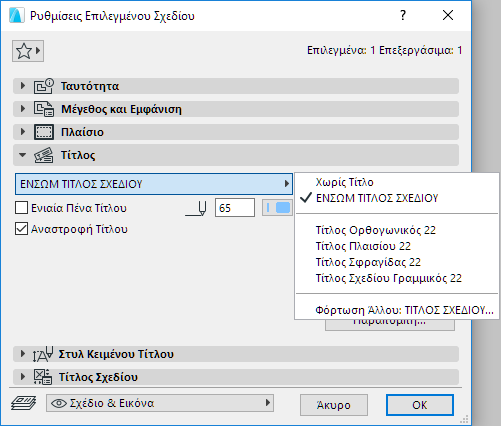Select checked ΕΝΣΩΜ ΤΙΤΛΟΣ ΣΧΕΔΙΟΥ menu entry
The image size is (501, 426).
point(377,198)
